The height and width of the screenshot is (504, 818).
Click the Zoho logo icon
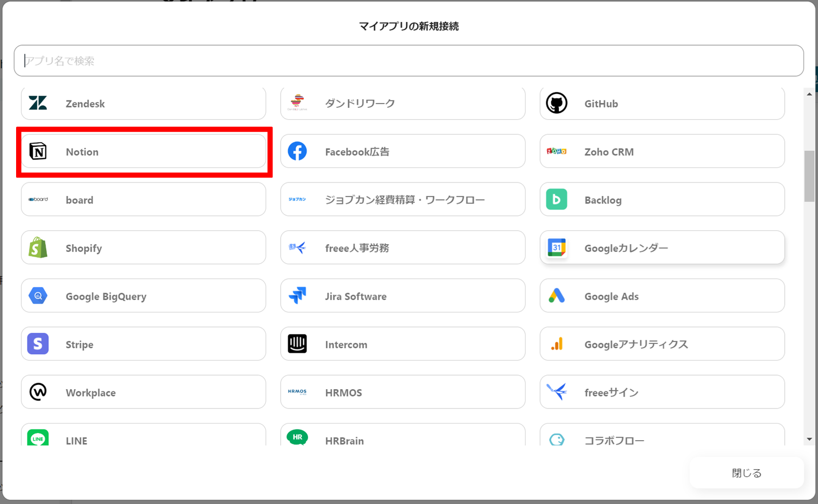[557, 151]
